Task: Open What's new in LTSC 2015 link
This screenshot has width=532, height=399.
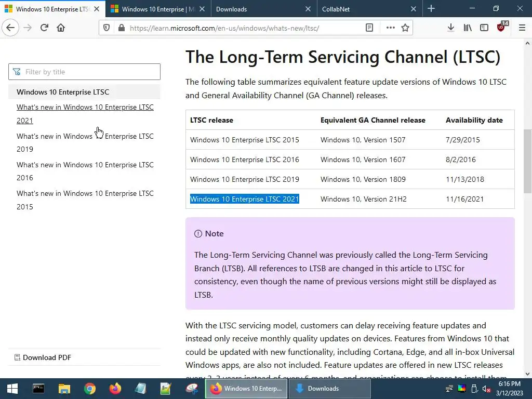Action: click(x=85, y=200)
